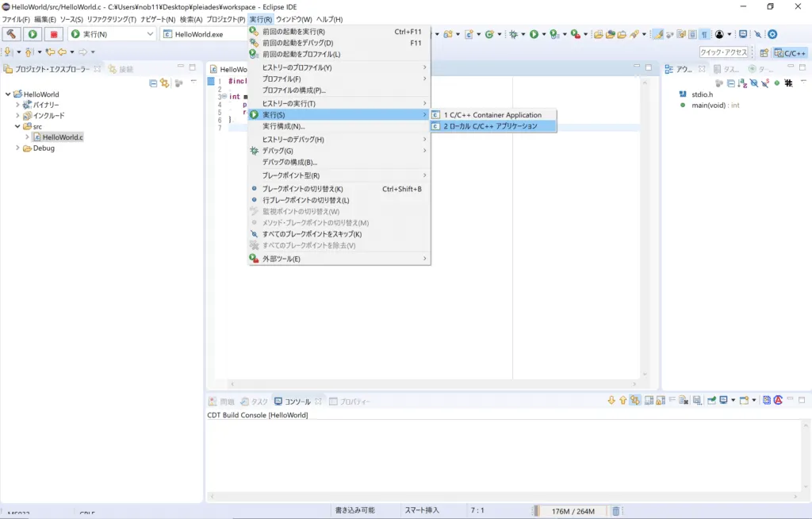Switch to the プロパティー tab
This screenshot has height=519, width=812.
[350, 402]
